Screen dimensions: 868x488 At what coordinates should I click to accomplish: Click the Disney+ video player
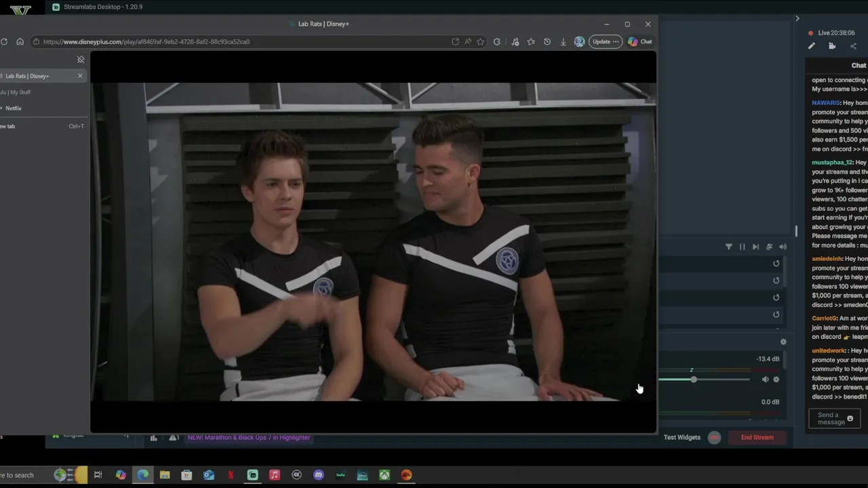(373, 242)
